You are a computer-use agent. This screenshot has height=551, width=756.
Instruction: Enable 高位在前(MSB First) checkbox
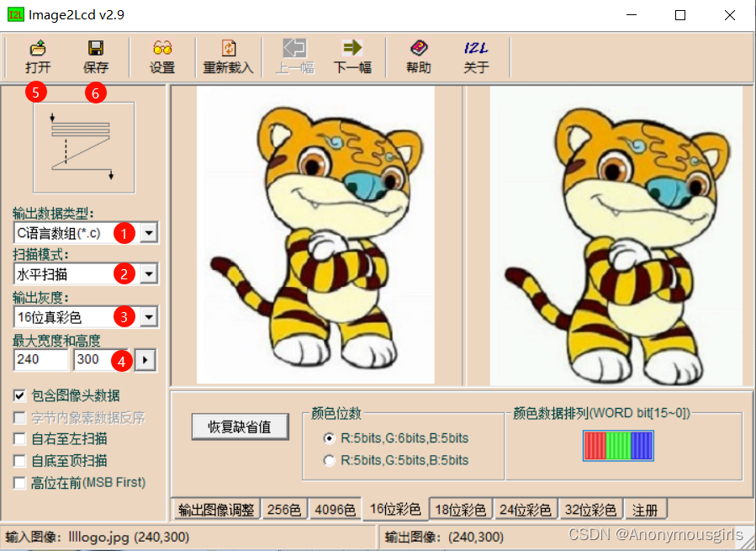19,483
